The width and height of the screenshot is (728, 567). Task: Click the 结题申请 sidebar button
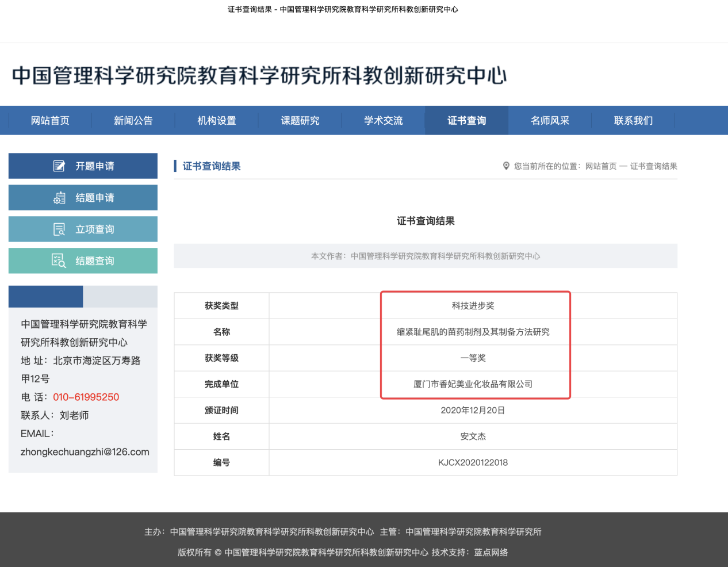point(83,198)
